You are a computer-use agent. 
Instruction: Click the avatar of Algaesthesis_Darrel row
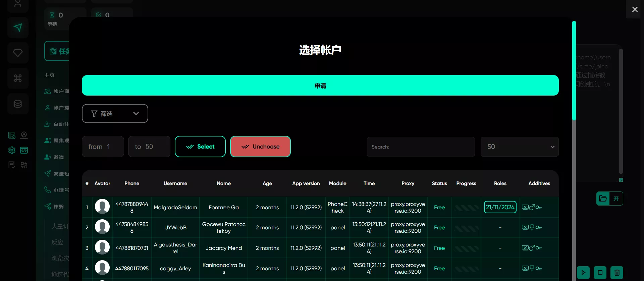(102, 247)
